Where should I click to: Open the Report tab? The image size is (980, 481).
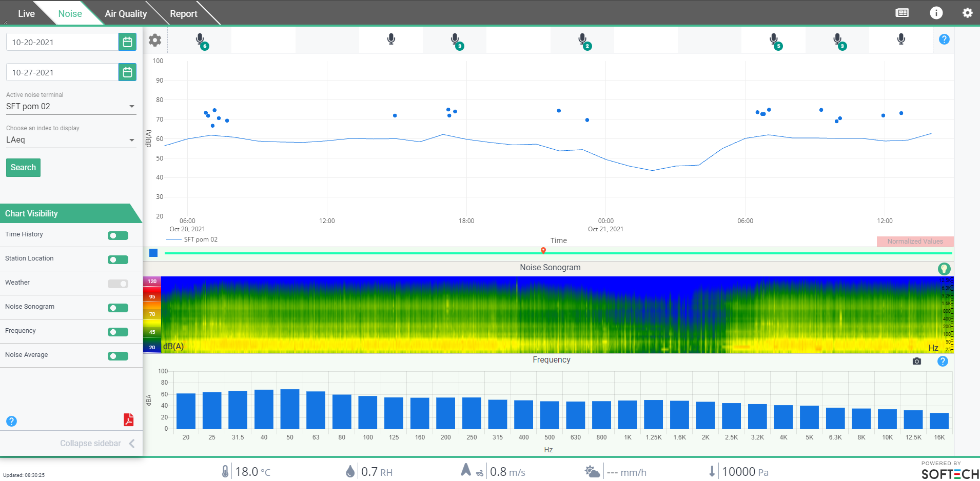pos(183,13)
